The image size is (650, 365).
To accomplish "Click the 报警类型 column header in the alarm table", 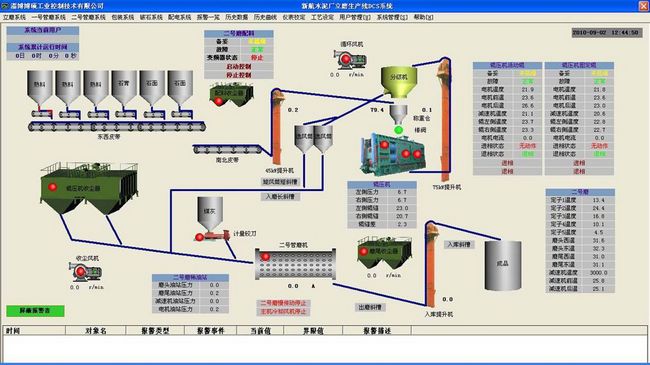I will click(155, 331).
